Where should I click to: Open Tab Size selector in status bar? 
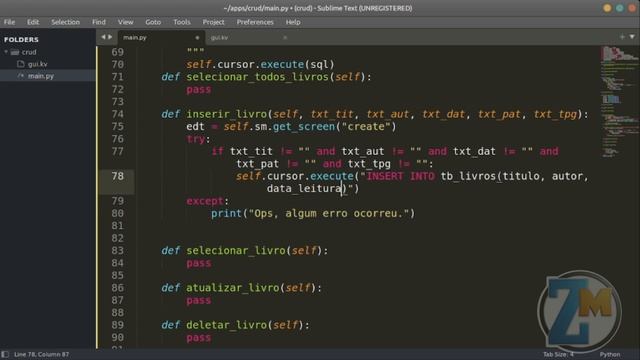[x=558, y=354]
